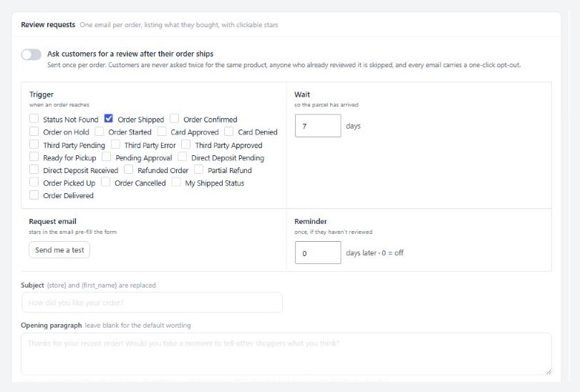580x392 pixels.
Task: Check the Card Approved option
Action: click(x=162, y=131)
